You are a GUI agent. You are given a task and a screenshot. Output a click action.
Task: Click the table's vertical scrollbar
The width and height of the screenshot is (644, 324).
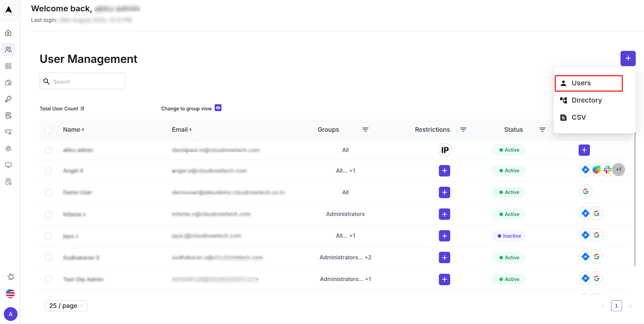point(635,199)
